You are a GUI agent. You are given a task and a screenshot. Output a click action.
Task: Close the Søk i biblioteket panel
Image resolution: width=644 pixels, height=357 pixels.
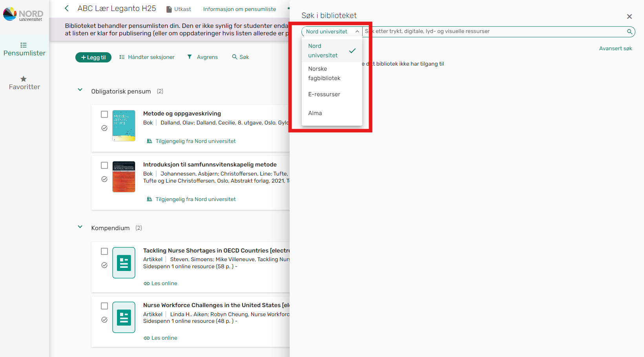pyautogui.click(x=629, y=16)
